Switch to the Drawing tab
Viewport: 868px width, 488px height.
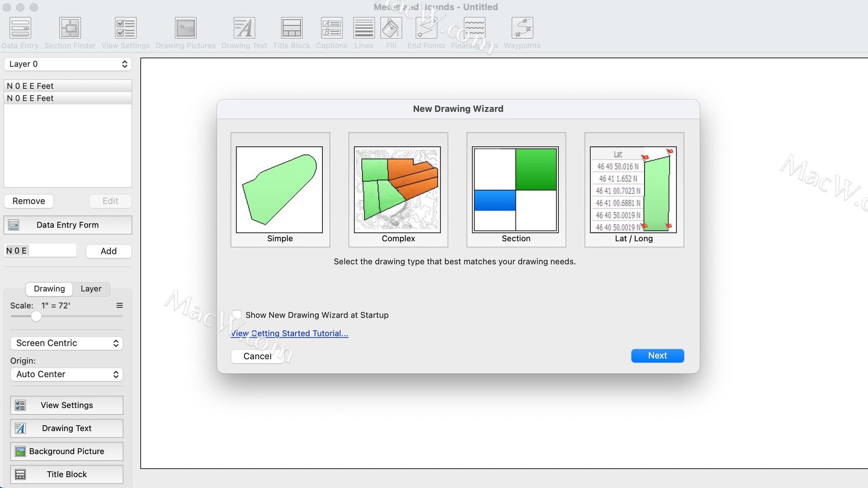pos(49,289)
